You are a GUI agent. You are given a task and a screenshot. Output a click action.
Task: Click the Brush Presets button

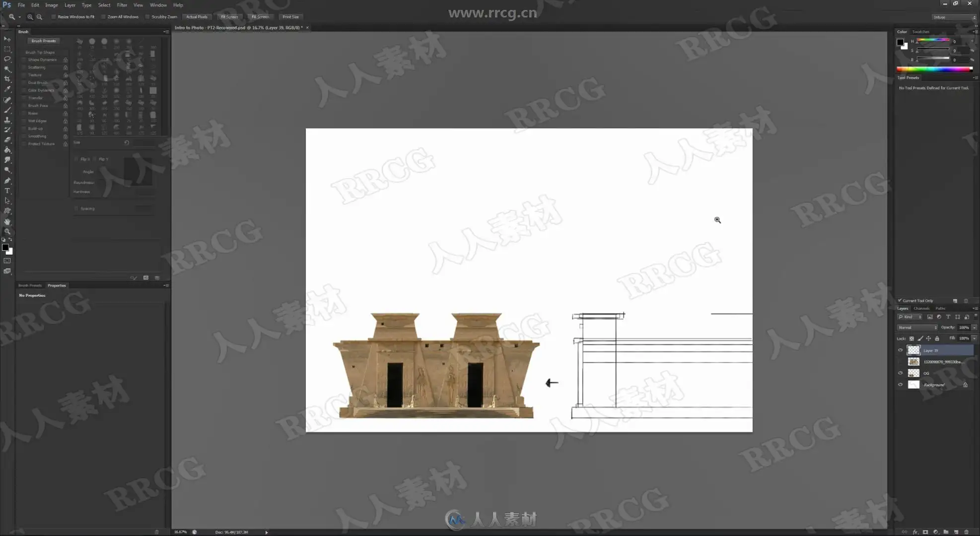click(44, 41)
